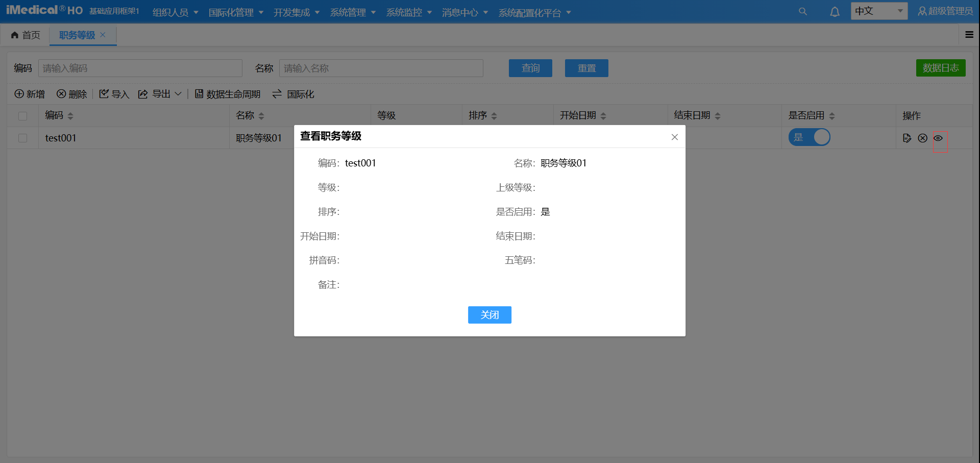980x463 pixels.
Task: Click the 重置 reset button
Action: coord(586,68)
